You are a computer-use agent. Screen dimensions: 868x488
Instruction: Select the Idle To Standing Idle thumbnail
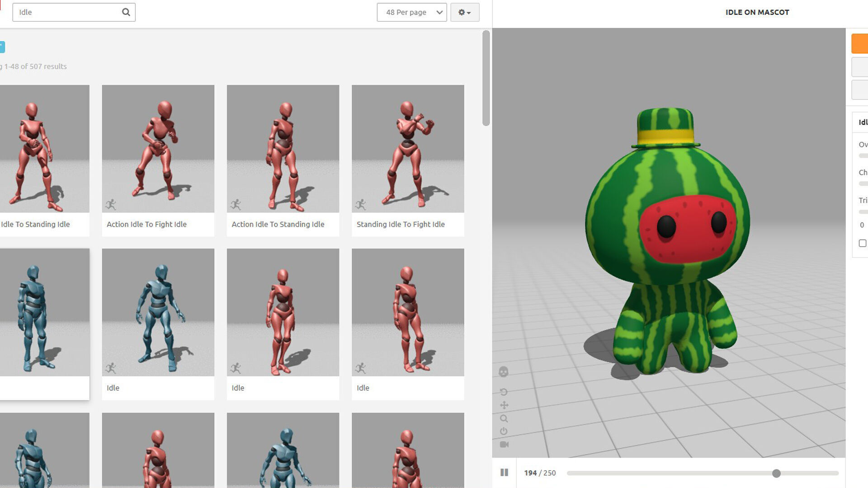pyautogui.click(x=45, y=149)
